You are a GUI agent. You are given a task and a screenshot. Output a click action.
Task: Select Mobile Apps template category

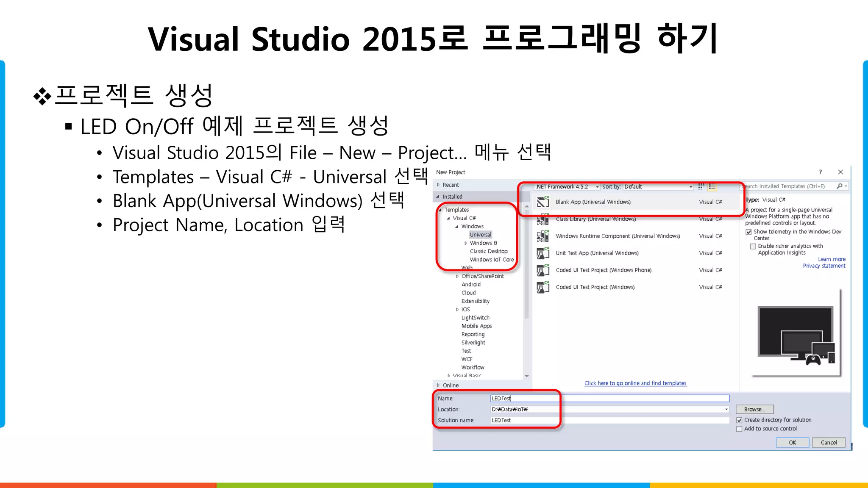476,326
